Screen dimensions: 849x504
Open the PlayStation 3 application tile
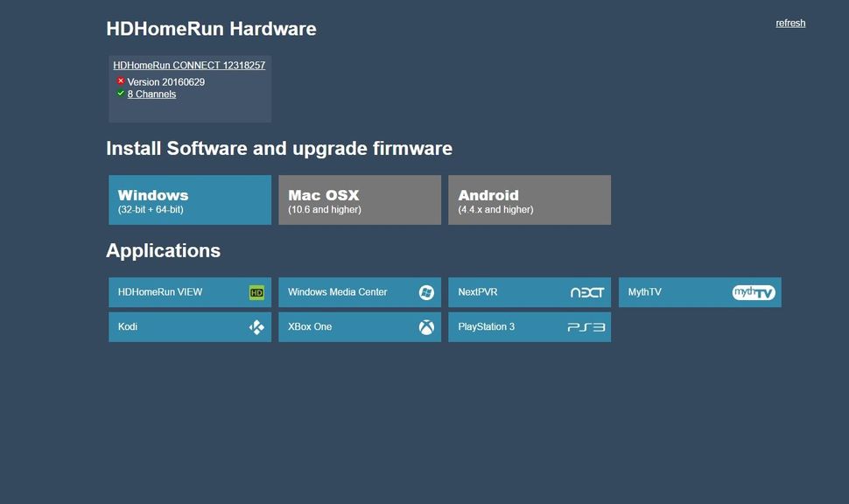click(x=530, y=327)
